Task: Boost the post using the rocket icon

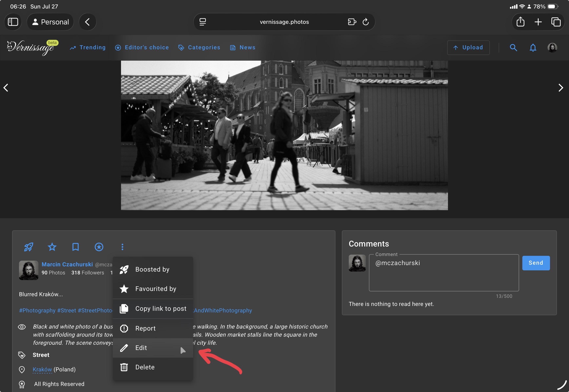Action: point(28,247)
